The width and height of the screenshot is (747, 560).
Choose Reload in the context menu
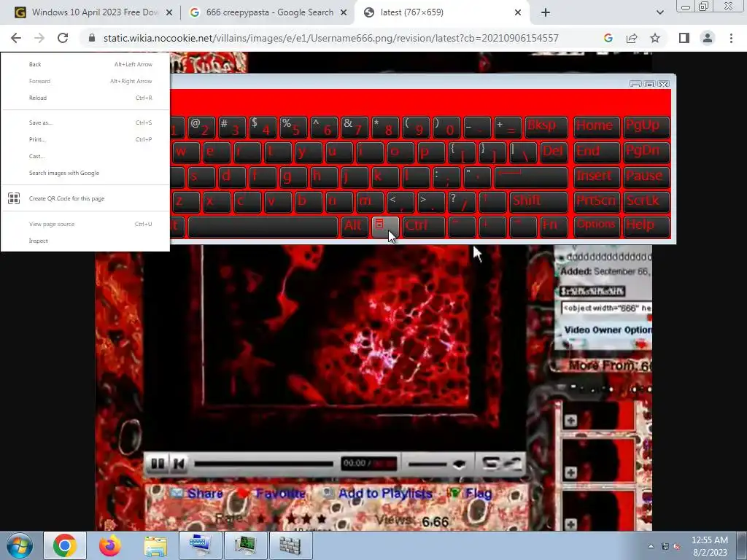pyautogui.click(x=85, y=98)
